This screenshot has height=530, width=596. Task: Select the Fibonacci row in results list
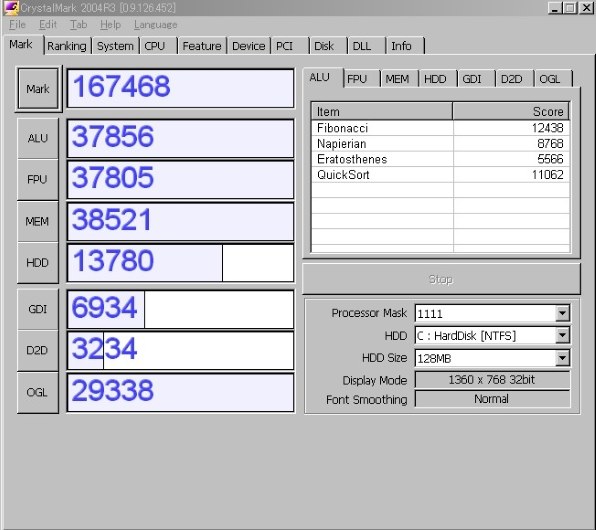pyautogui.click(x=440, y=128)
